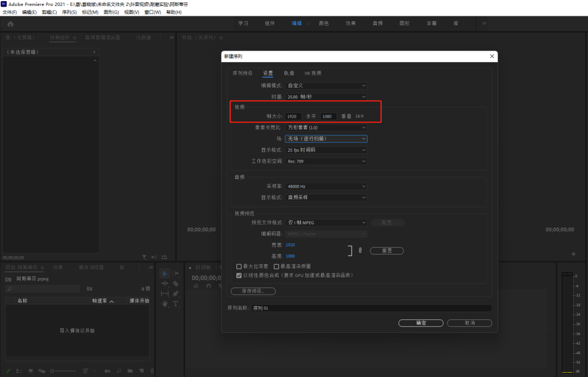
Task: Open the 像素长宽比 dropdown
Action: 326,127
